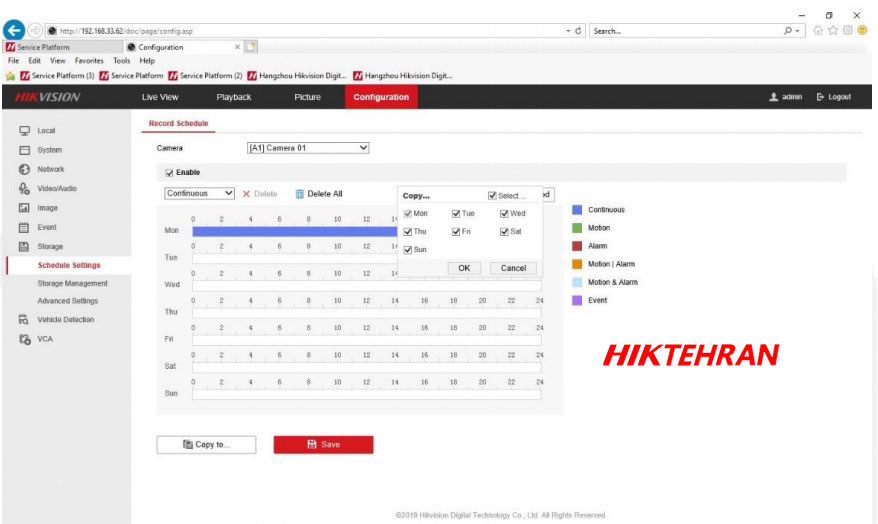Click the Local monitor icon in sidebar
The image size is (878, 524).
25,130
